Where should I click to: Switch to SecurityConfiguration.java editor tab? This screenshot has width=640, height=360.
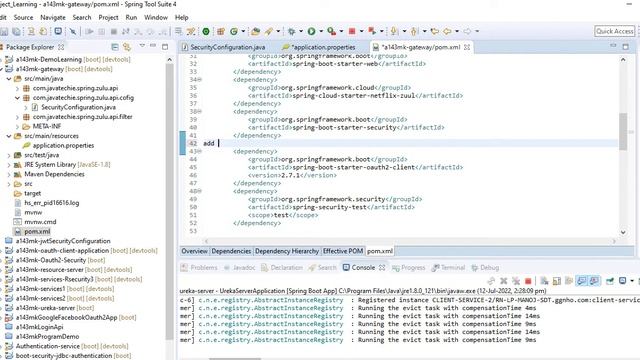click(223, 47)
